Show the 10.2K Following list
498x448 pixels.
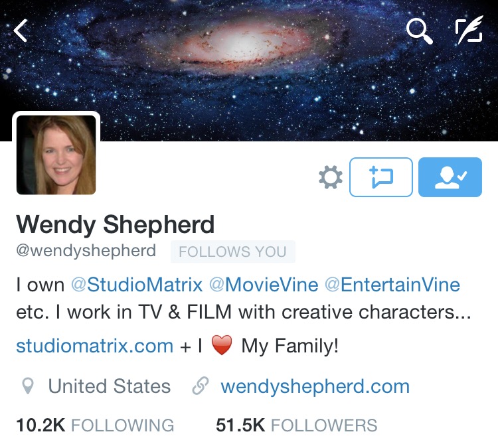point(95,425)
